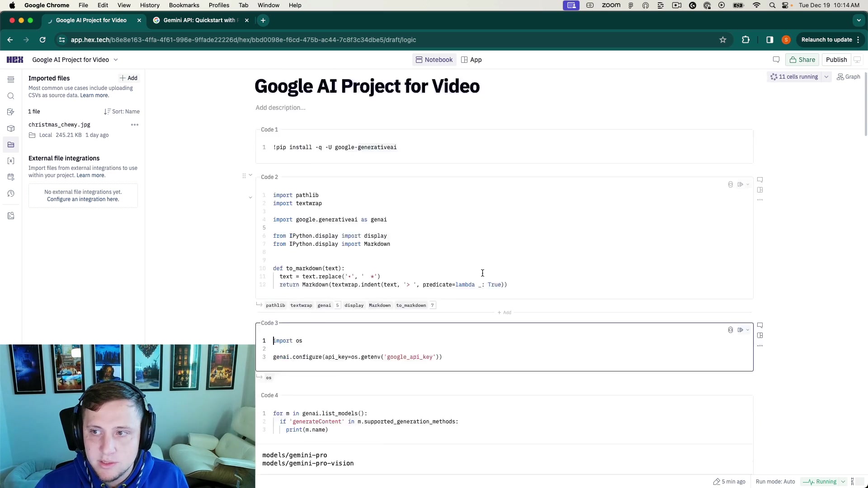This screenshot has height=488, width=868.
Task: Click the Magic AI icon in Code 3 cell
Action: [x=731, y=330]
